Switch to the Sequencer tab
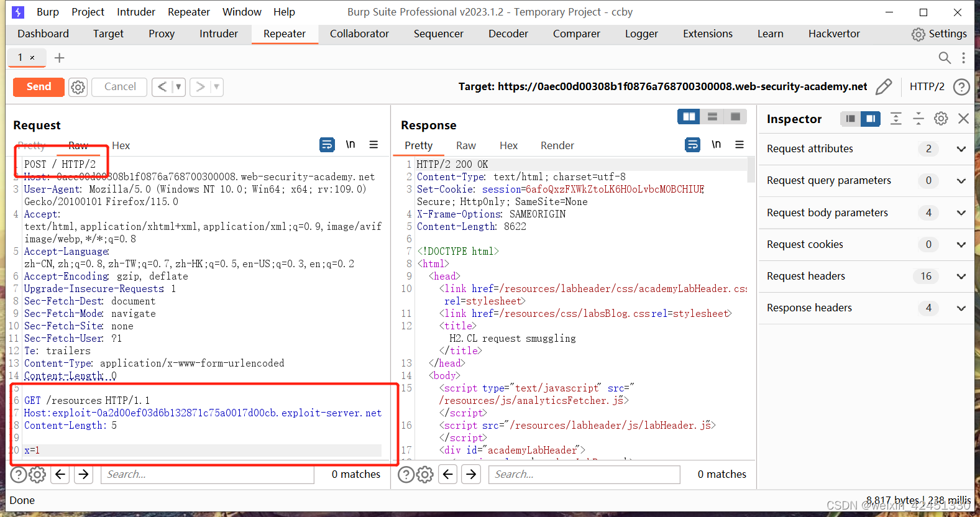Viewport: 980px width, 517px height. click(x=438, y=34)
